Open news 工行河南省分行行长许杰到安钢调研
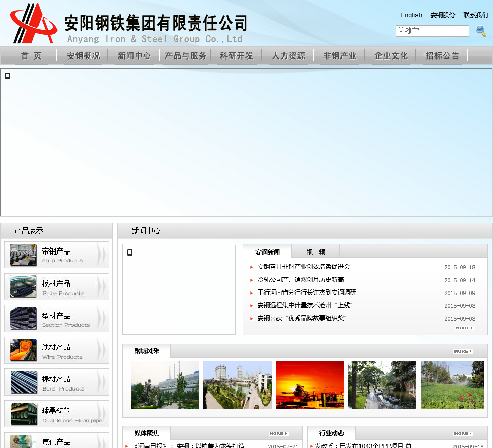493x448 pixels. [x=307, y=293]
